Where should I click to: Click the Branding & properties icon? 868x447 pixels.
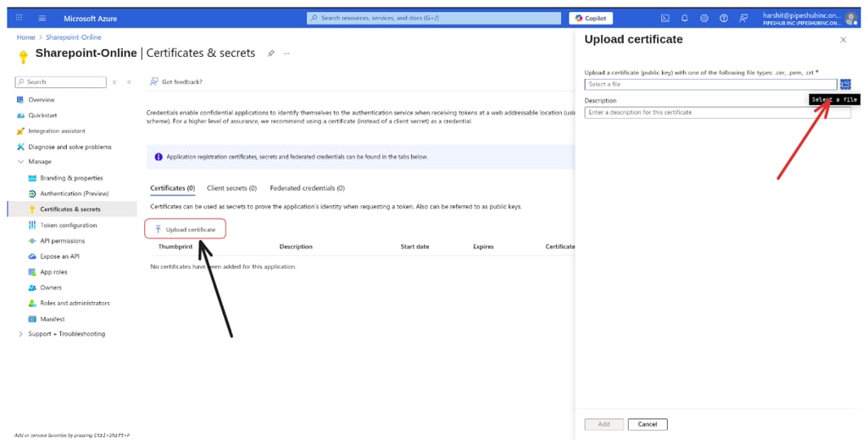click(32, 178)
